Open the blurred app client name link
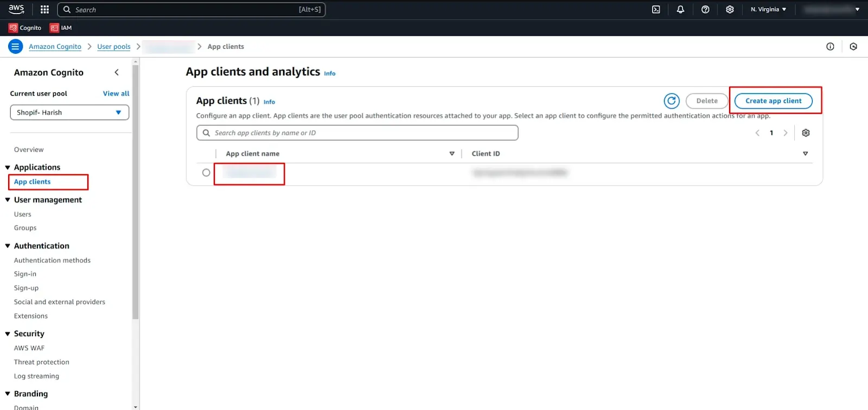 coord(250,173)
